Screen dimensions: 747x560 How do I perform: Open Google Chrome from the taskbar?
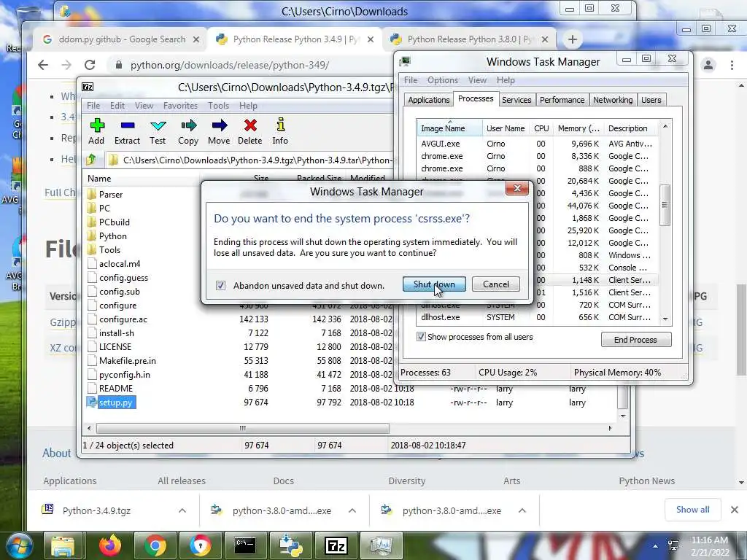point(155,545)
